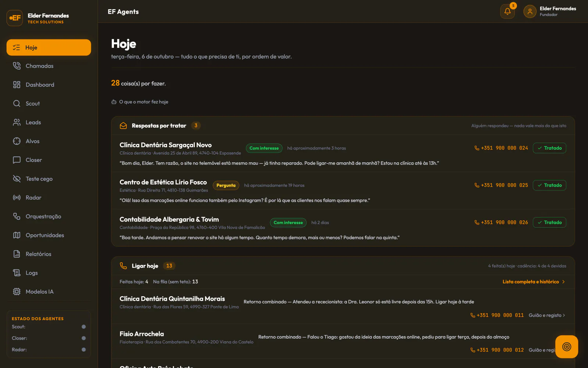
Task: Open Orquestração workflow icon
Action: click(17, 216)
